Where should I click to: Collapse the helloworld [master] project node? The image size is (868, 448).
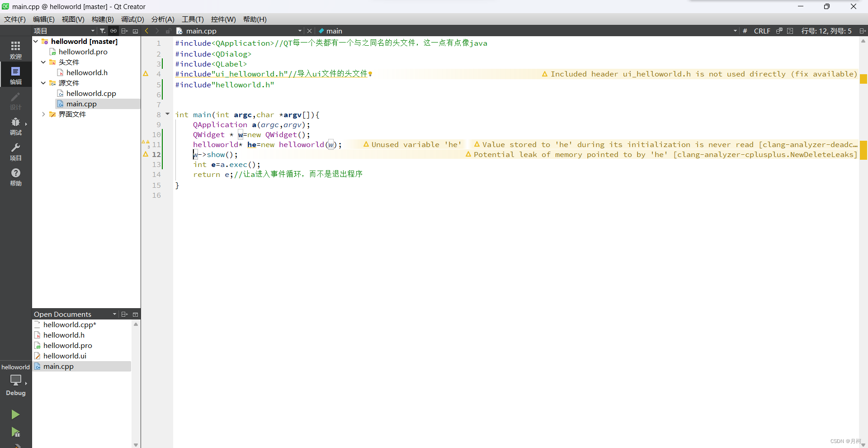(36, 41)
